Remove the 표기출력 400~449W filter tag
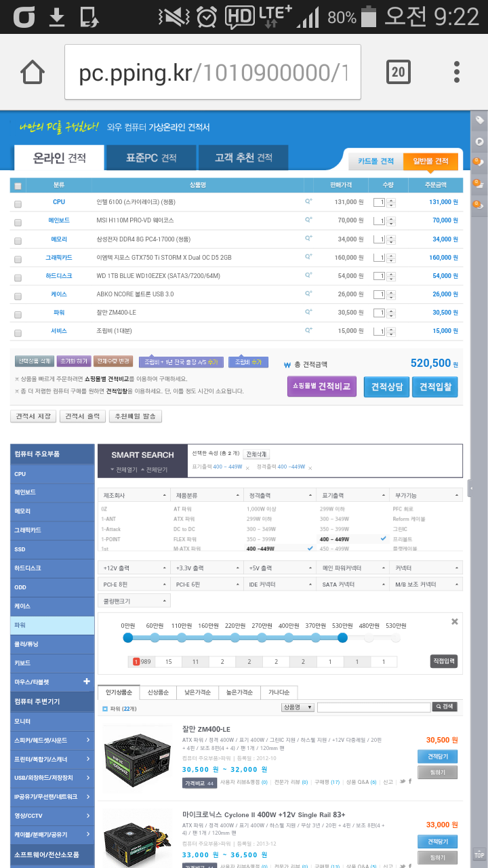 tap(247, 468)
